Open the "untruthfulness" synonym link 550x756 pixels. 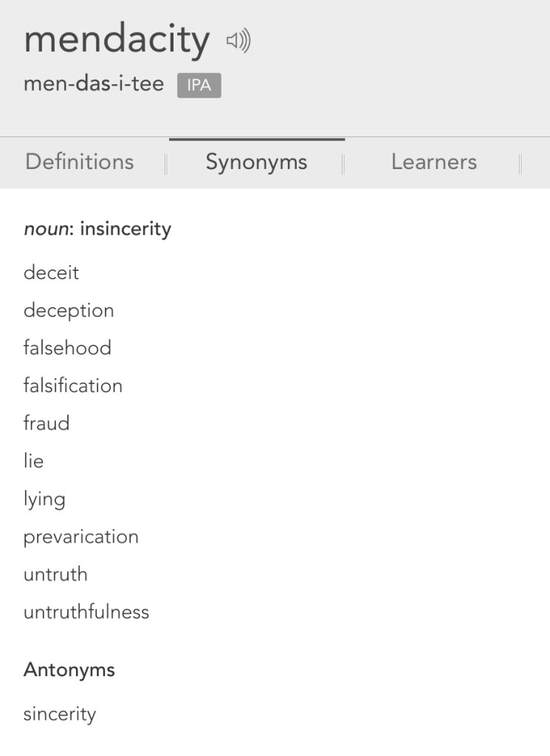pyautogui.click(x=86, y=612)
